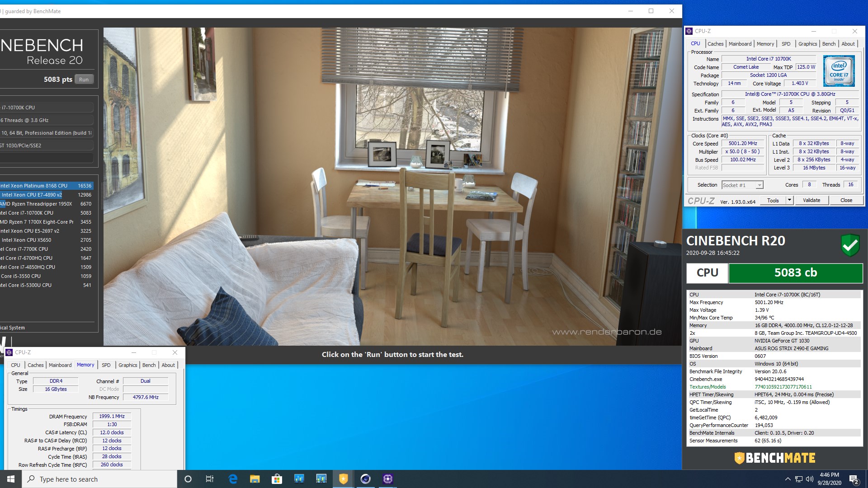The width and height of the screenshot is (868, 488).
Task: Click the Core Speed 5001.20 MHz field
Action: click(743, 143)
